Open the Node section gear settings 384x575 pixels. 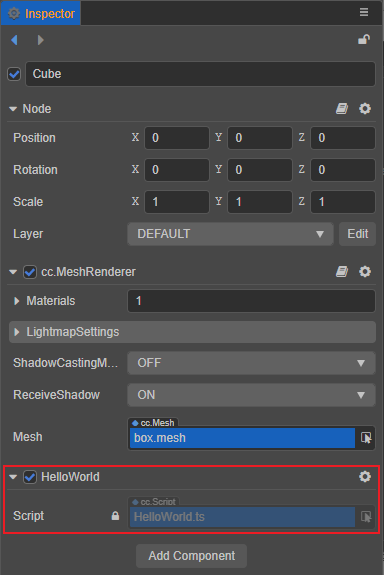pyautogui.click(x=365, y=109)
